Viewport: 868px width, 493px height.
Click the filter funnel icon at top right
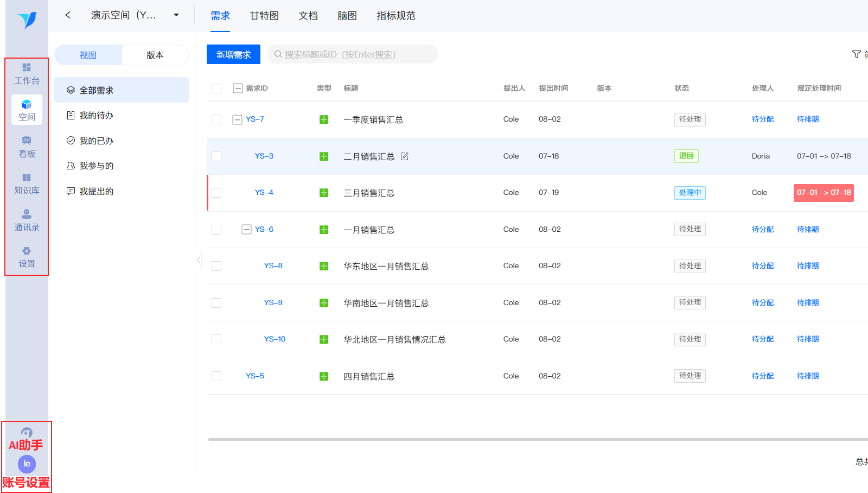pyautogui.click(x=856, y=54)
